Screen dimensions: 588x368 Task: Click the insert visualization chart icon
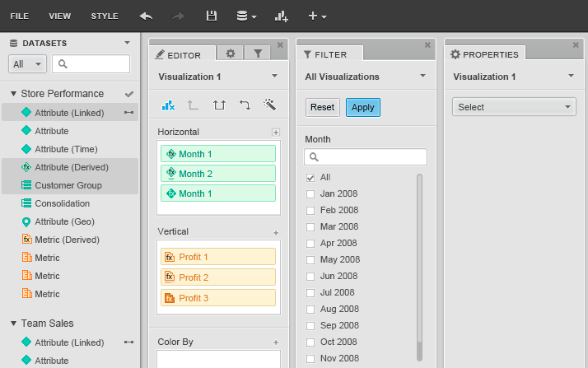[282, 16]
